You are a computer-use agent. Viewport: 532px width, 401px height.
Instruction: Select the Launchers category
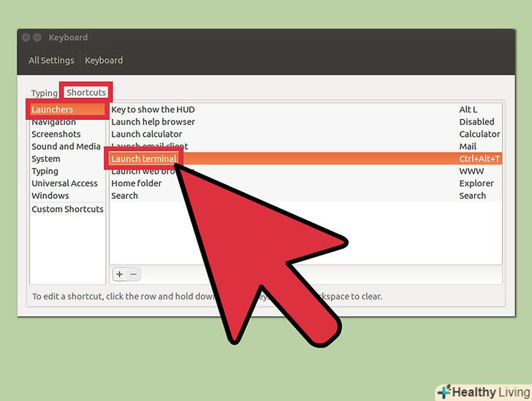67,110
